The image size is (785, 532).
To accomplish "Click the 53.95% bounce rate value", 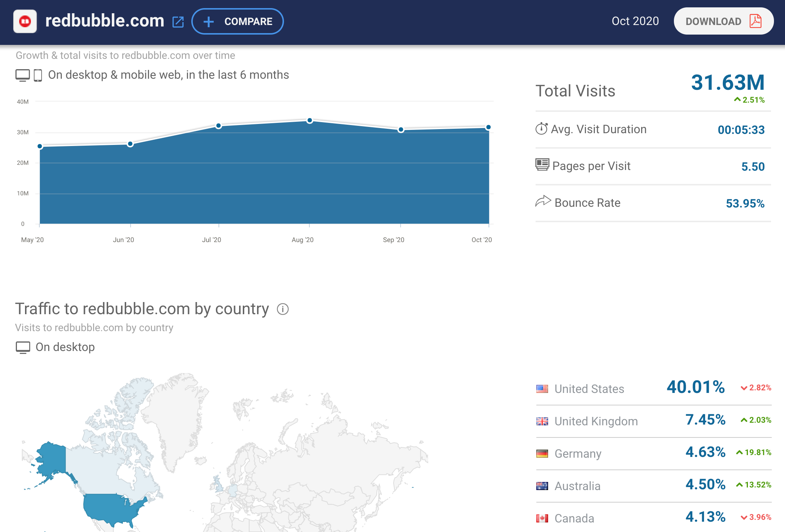I will click(745, 203).
